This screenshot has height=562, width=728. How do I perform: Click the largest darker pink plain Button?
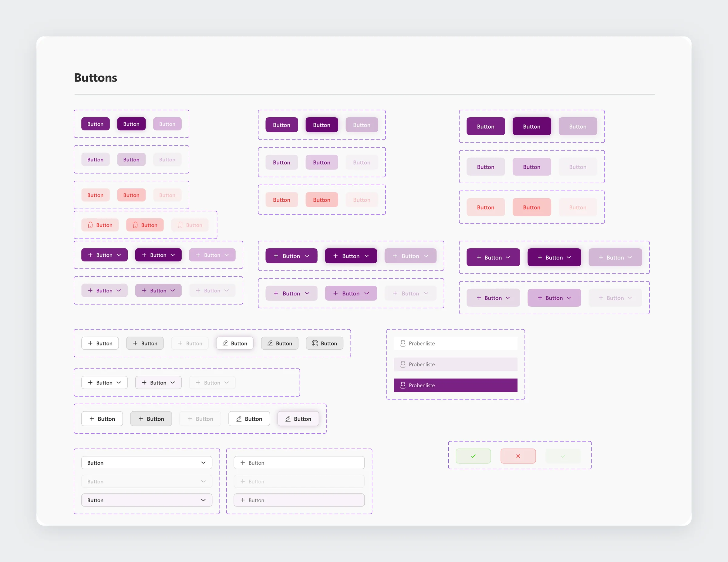(532, 207)
